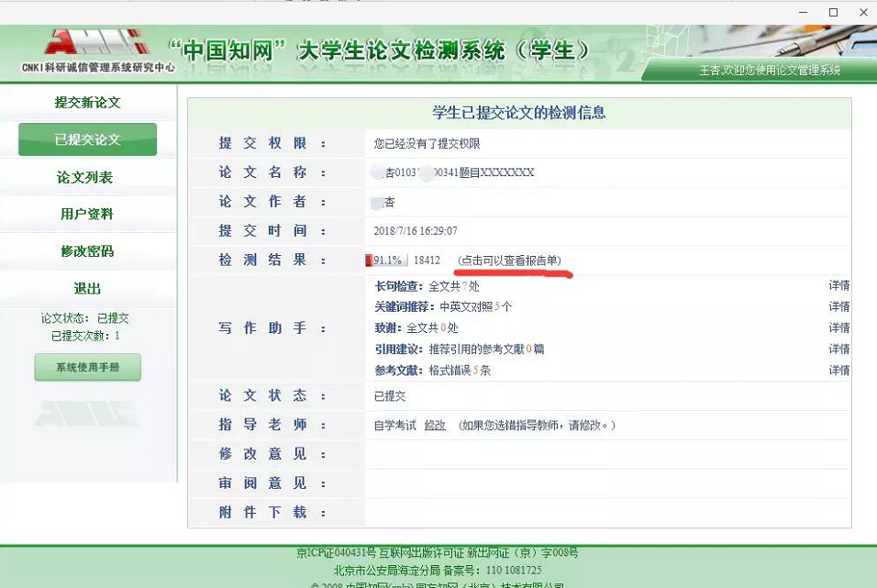Click the 引用建议 label
Image resolution: width=877 pixels, height=588 pixels.
click(x=399, y=349)
